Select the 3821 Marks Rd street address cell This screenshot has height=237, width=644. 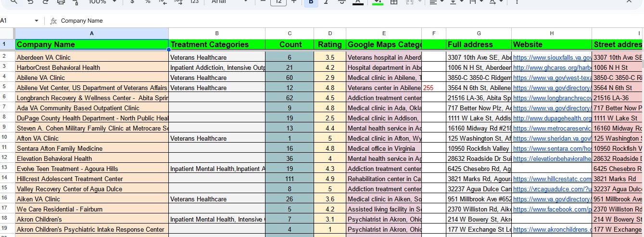[x=618, y=179]
